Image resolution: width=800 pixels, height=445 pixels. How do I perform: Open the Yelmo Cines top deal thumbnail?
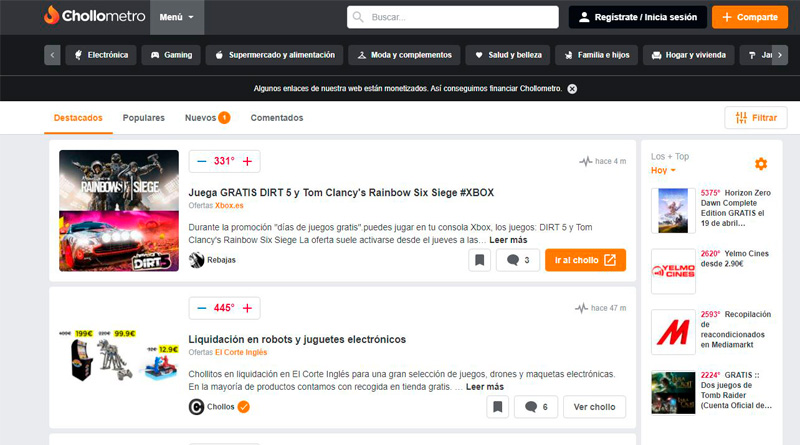pyautogui.click(x=673, y=271)
